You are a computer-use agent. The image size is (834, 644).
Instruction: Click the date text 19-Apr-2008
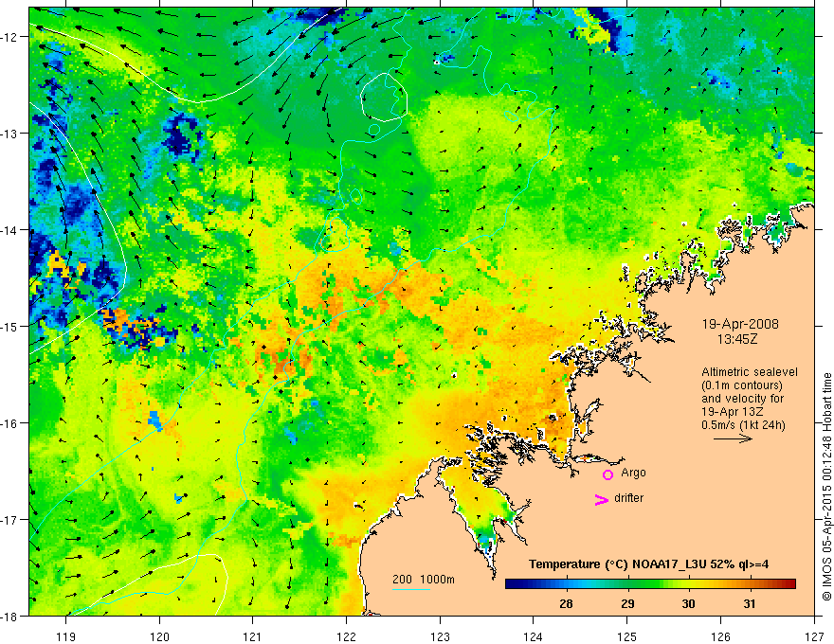[740, 324]
